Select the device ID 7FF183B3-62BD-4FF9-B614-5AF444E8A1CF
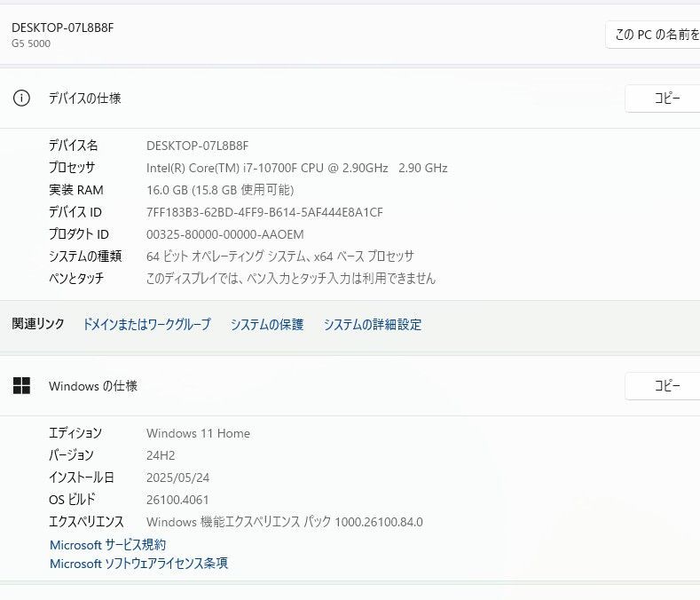 click(x=264, y=212)
